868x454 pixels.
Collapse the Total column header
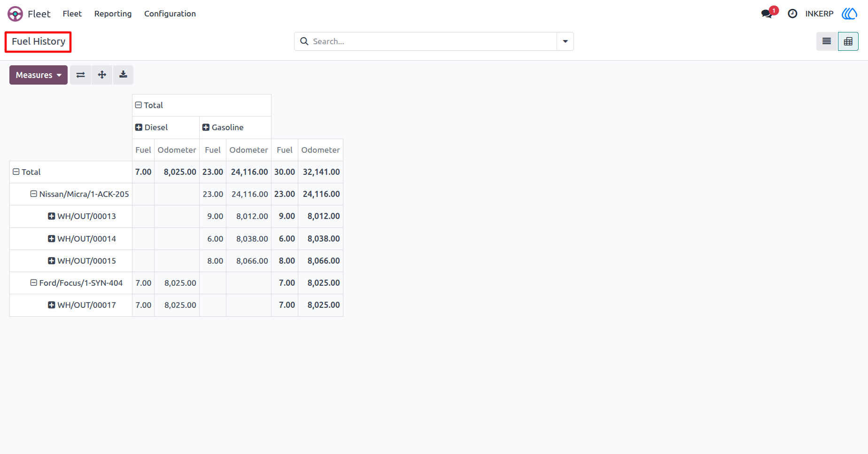[149, 105]
